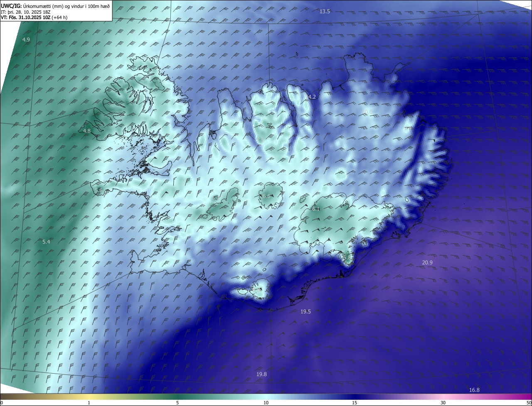Image resolution: width=532 pixels, height=406 pixels.
Task: Click the 6.6 value on the central glacier
Action: [267, 196]
